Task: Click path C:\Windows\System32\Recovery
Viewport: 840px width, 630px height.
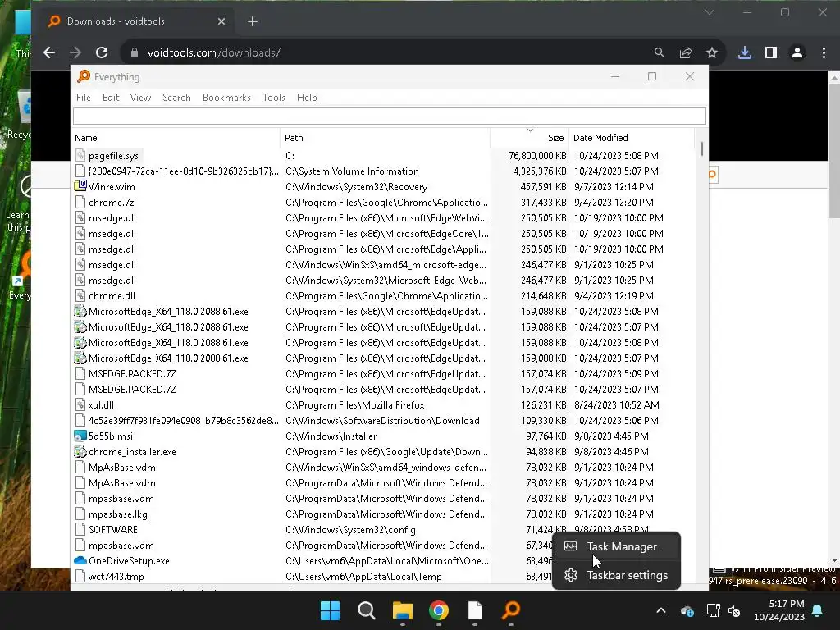Action: click(x=356, y=187)
